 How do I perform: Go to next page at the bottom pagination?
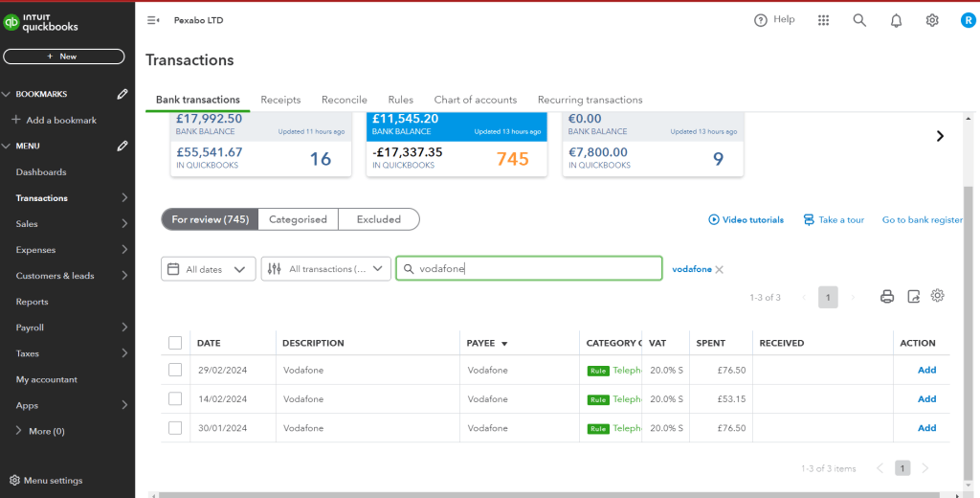click(x=925, y=468)
